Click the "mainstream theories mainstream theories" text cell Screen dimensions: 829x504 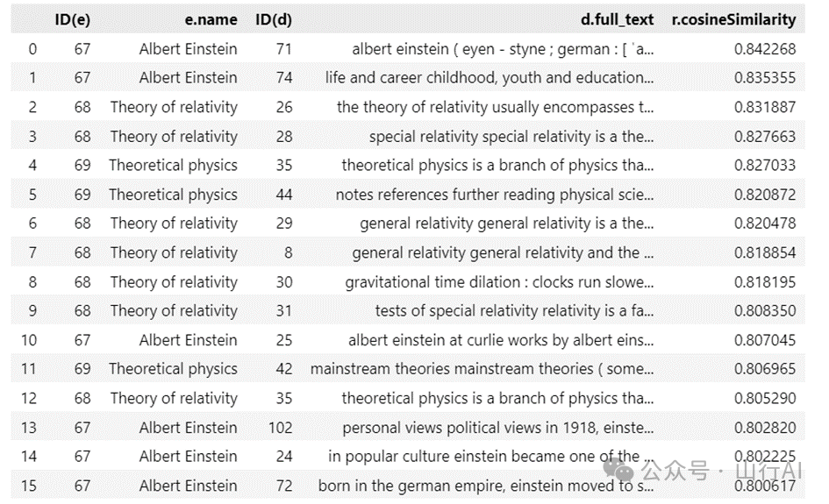tap(482, 369)
